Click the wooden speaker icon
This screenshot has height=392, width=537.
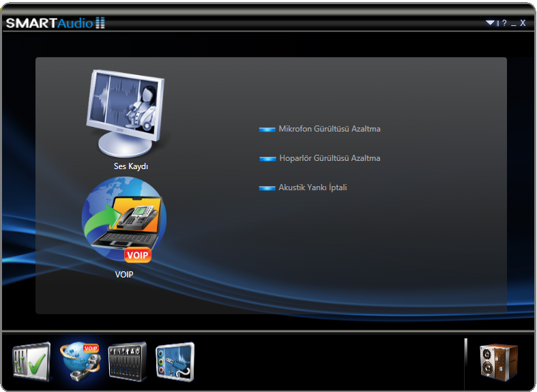click(498, 362)
